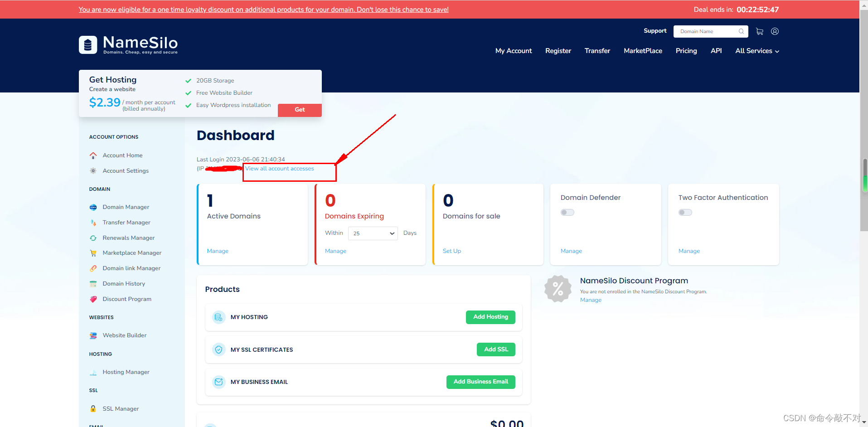Open Discount Program in sidebar
The image size is (868, 427).
click(127, 299)
